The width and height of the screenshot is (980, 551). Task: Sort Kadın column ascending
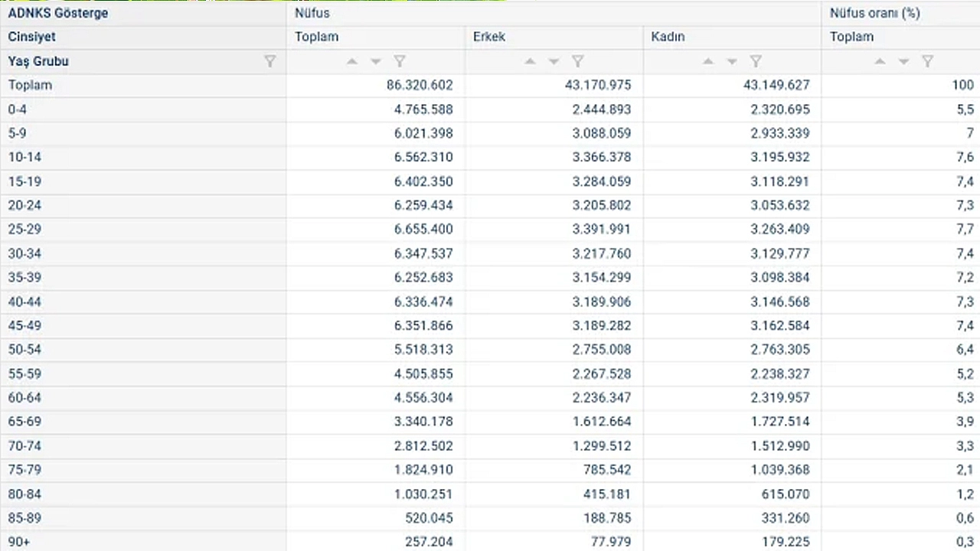708,61
